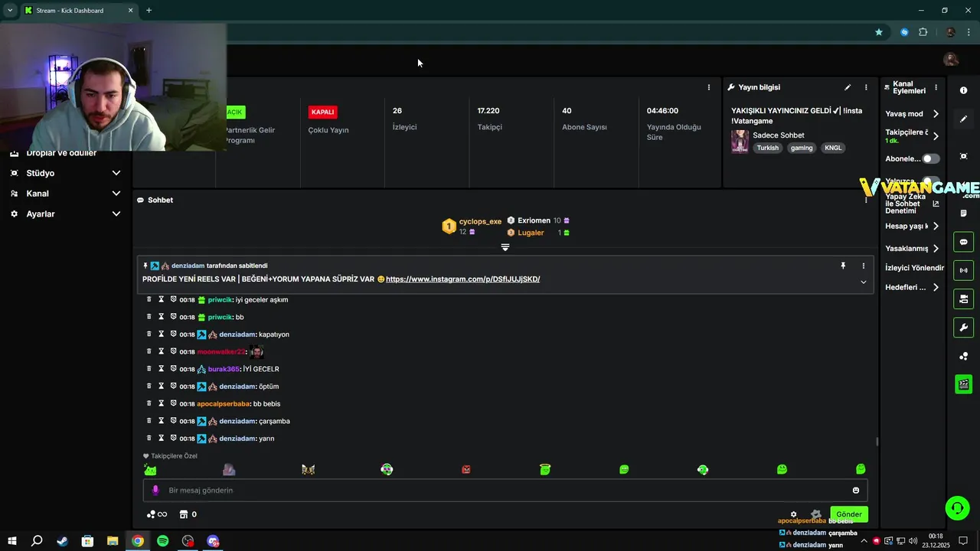Edit stream info with the Yayın bilgisi pencil

click(x=848, y=87)
